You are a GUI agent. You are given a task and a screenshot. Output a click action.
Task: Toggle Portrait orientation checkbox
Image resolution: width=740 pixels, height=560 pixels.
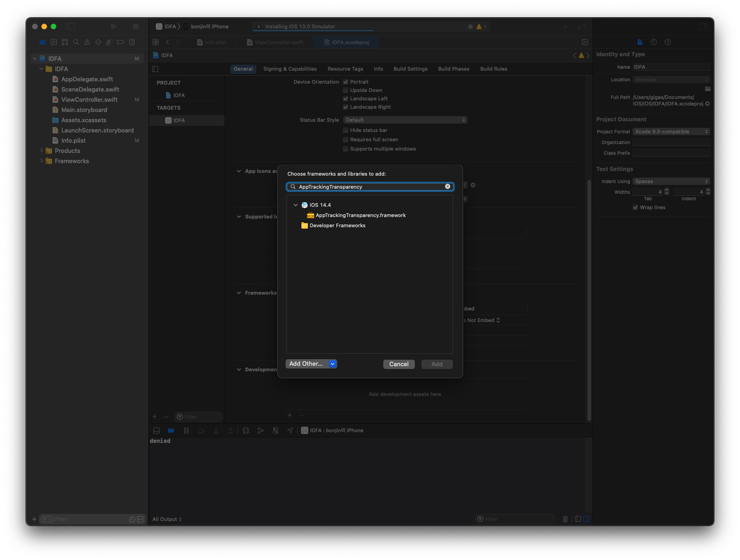[x=346, y=82]
